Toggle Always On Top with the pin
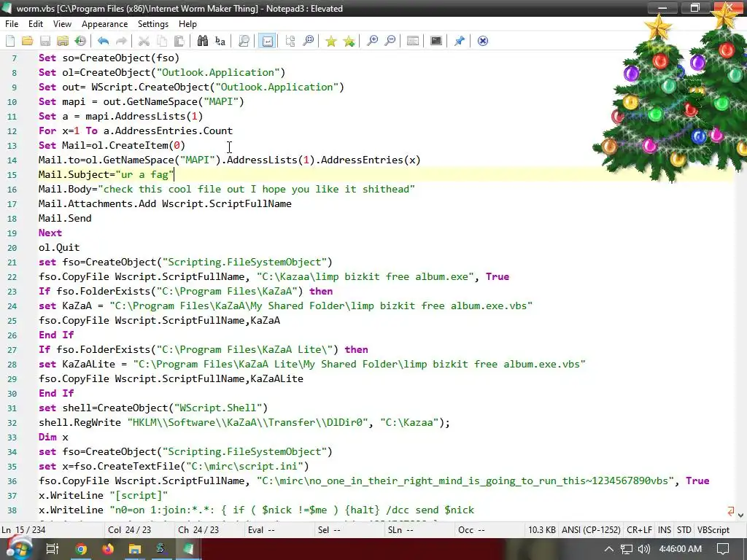This screenshot has height=560, width=747. click(x=460, y=41)
